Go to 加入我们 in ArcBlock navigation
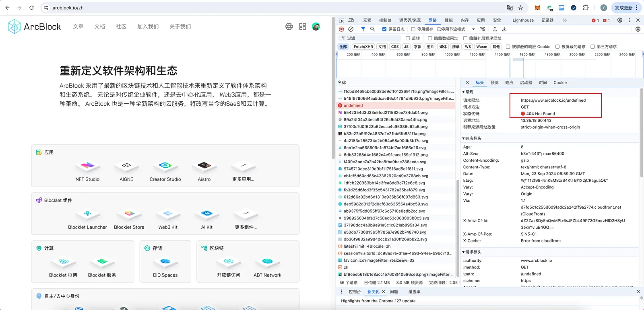The height and width of the screenshot is (310, 644). [148, 27]
